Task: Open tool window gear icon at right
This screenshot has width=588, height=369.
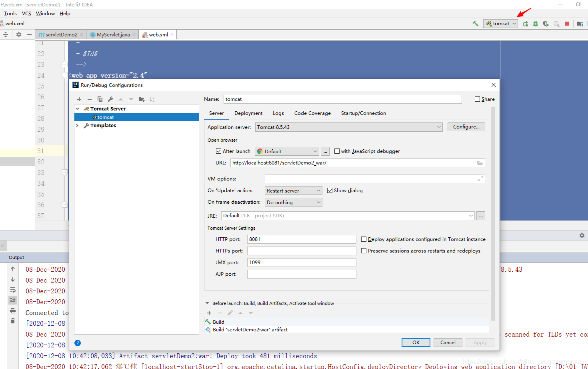Action: (x=582, y=235)
